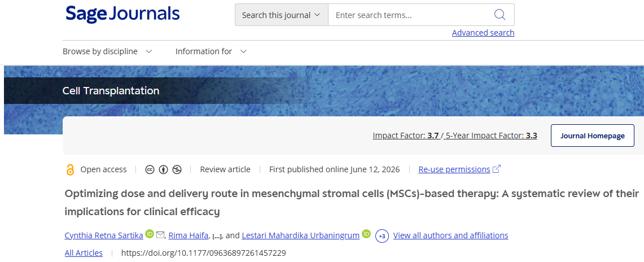Click the search magnifier icon
This screenshot has width=644, height=262.
[500, 15]
